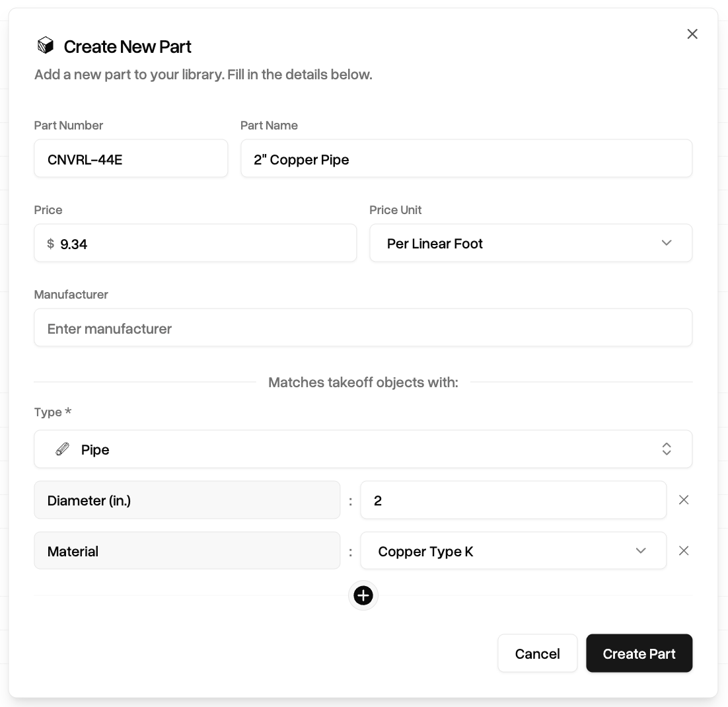This screenshot has height=707, width=728.
Task: Click the Material property name box
Action: 187,551
